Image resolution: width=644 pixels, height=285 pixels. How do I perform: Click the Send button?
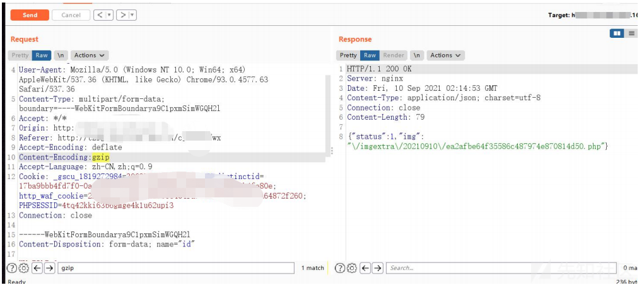click(30, 15)
